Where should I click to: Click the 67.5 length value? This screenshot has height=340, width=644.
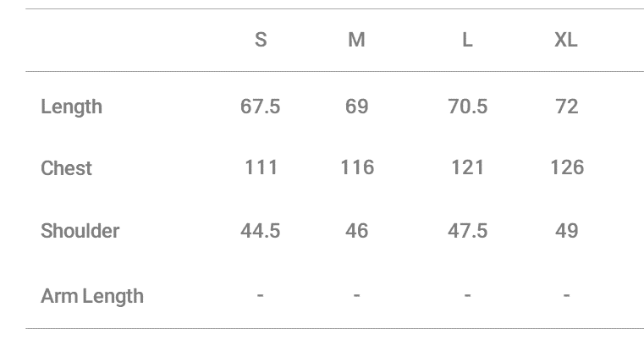click(x=261, y=107)
